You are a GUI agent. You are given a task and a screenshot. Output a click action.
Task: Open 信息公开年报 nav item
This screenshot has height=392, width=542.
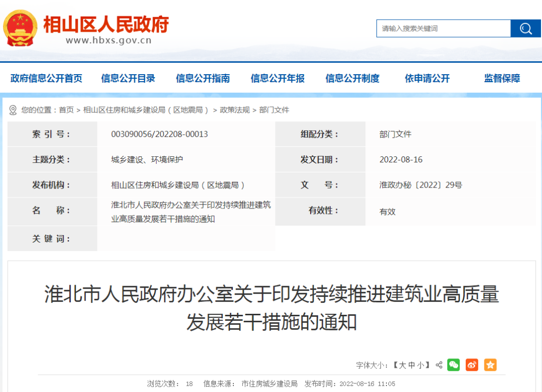tap(278, 78)
